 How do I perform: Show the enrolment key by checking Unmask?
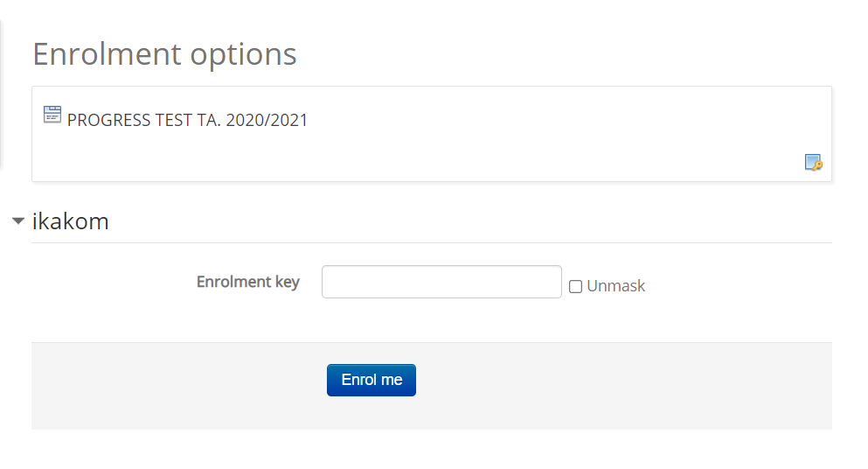click(x=575, y=287)
